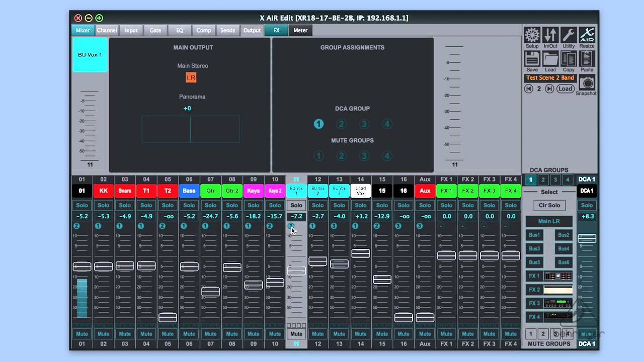Activate mute group 1 in bottom panel
The image size is (644, 362).
click(x=530, y=334)
